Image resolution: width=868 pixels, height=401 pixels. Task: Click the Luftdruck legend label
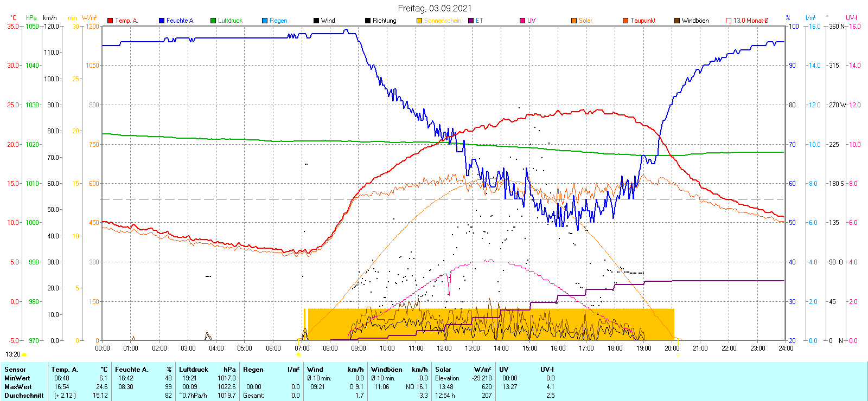pos(230,21)
